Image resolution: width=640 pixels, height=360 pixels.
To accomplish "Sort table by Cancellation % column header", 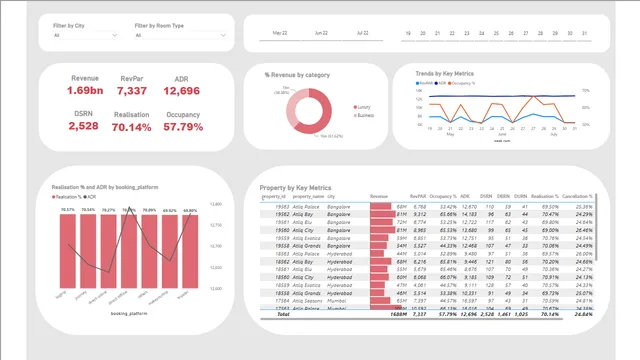I will (577, 197).
